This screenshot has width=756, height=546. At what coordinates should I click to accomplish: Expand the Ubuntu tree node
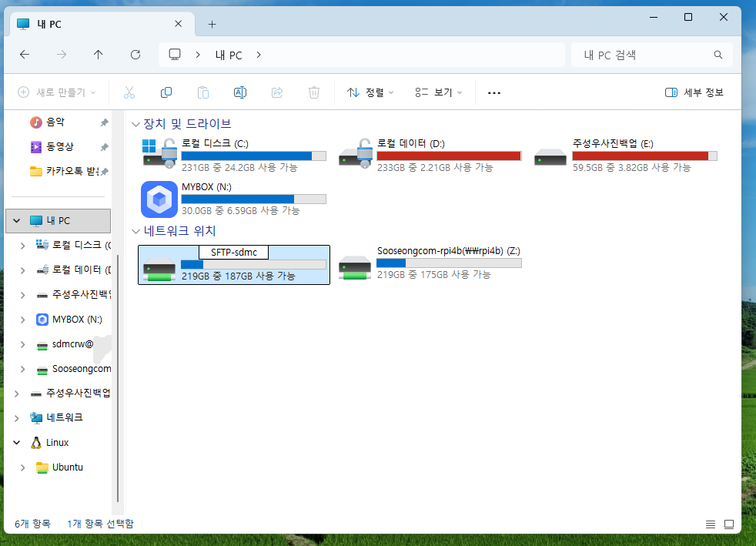[x=24, y=467]
